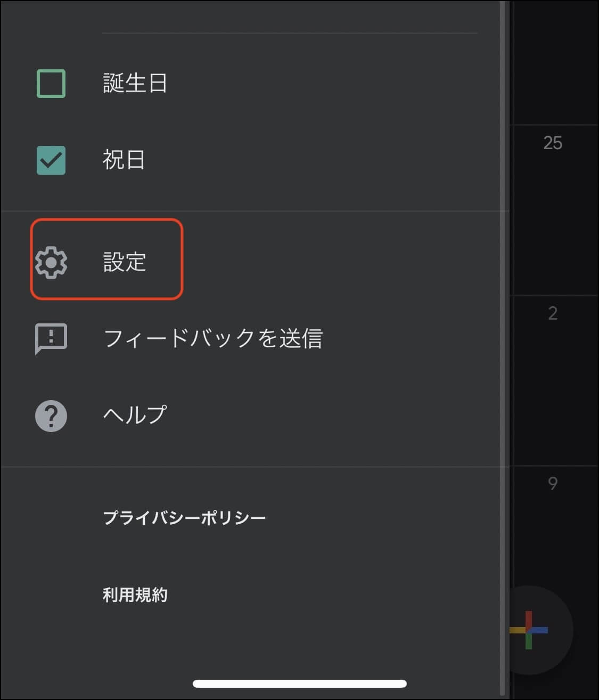Click the Settings gear icon
Image resolution: width=599 pixels, height=700 pixels.
point(51,262)
